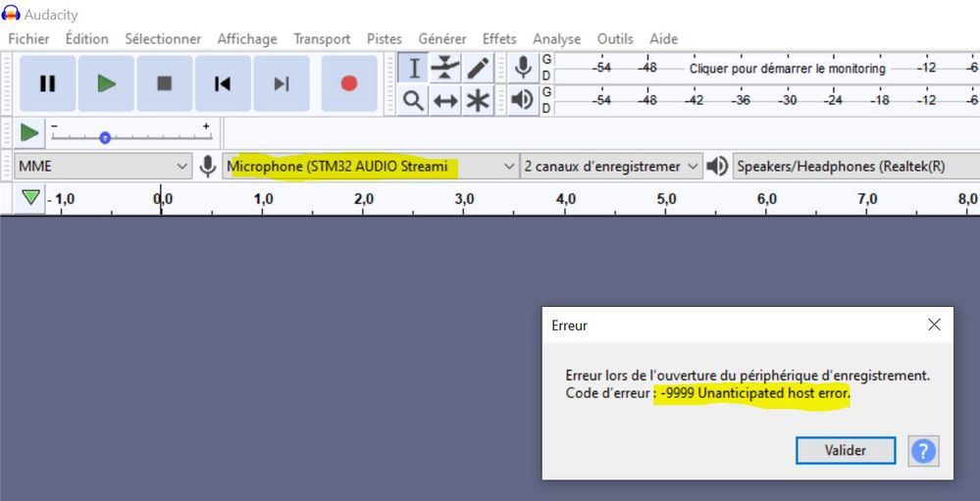Open the Speakers/Headphones (Realtek) playback dropdown
This screenshot has width=980, height=501.
tap(856, 166)
